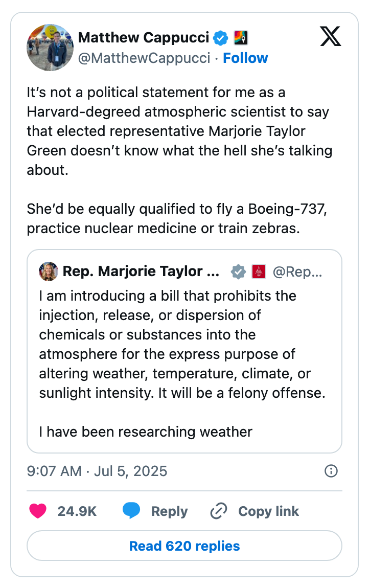Open the info circle icon near the timestamp
Screen dimensions: 370x588
331,471
